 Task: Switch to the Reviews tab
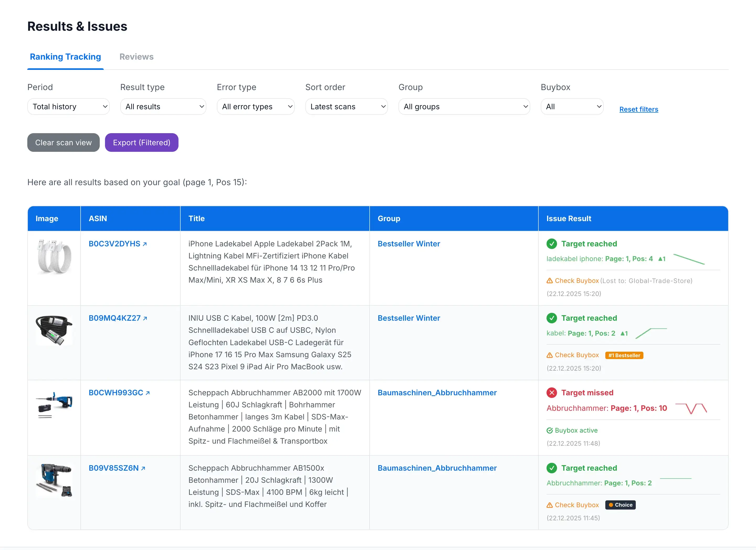tap(136, 57)
